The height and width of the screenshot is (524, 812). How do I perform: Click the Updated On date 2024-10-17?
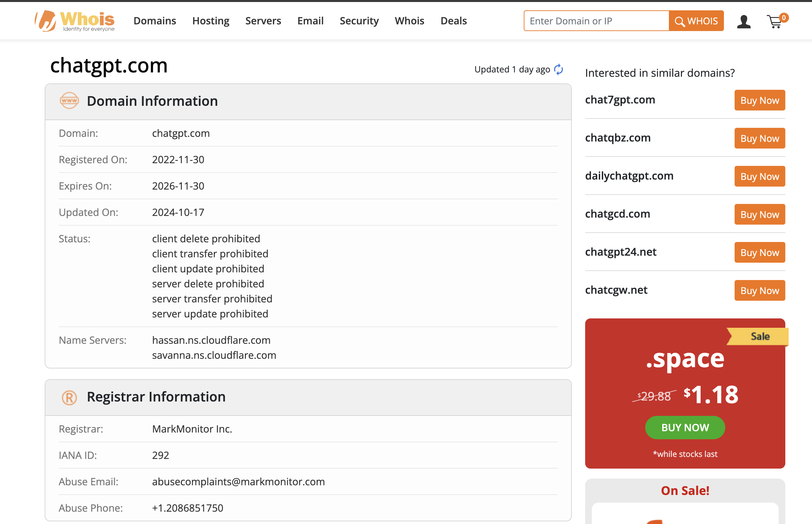click(178, 212)
